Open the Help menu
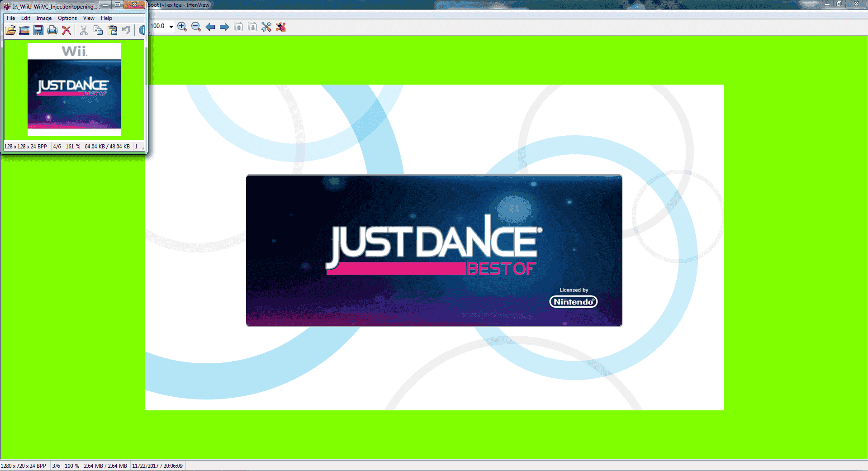Image resolution: width=868 pixels, height=471 pixels. pos(106,18)
